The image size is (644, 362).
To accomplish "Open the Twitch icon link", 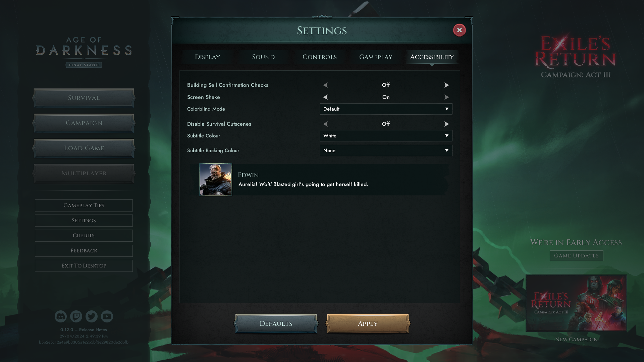I will tap(76, 316).
